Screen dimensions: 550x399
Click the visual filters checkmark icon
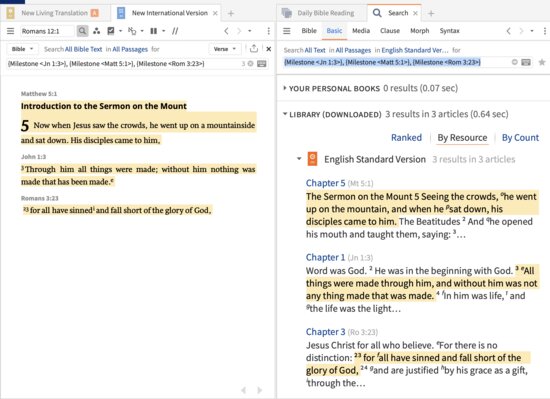tap(111, 31)
